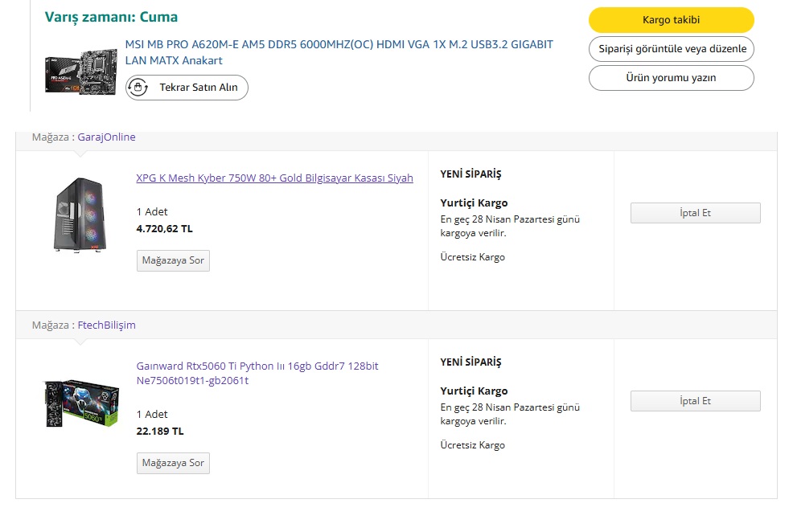Click Siparişi görüntüle veya düzenle button
The height and width of the screenshot is (532, 793).
672,49
